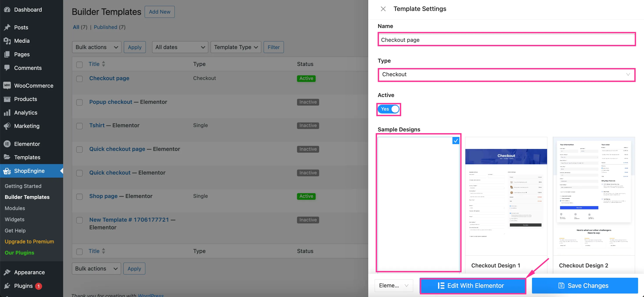Click the Pages icon in sidebar
644x297 pixels.
point(7,54)
